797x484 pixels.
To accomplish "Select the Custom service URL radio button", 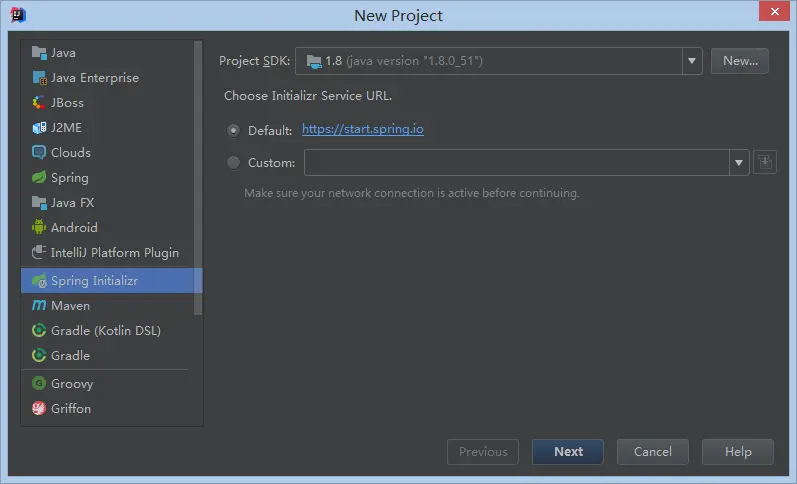I will (x=233, y=163).
